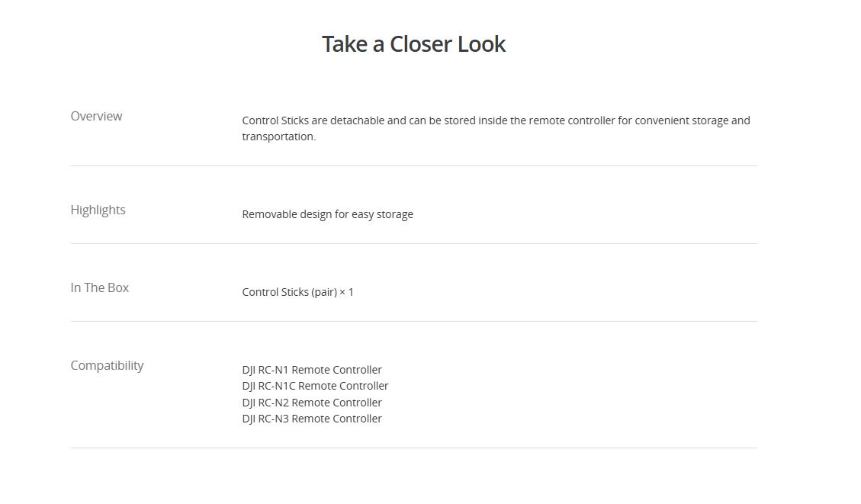Viewport: 861px width, 504px height.
Task: Click the 'In The Box' section label
Action: 100,287
